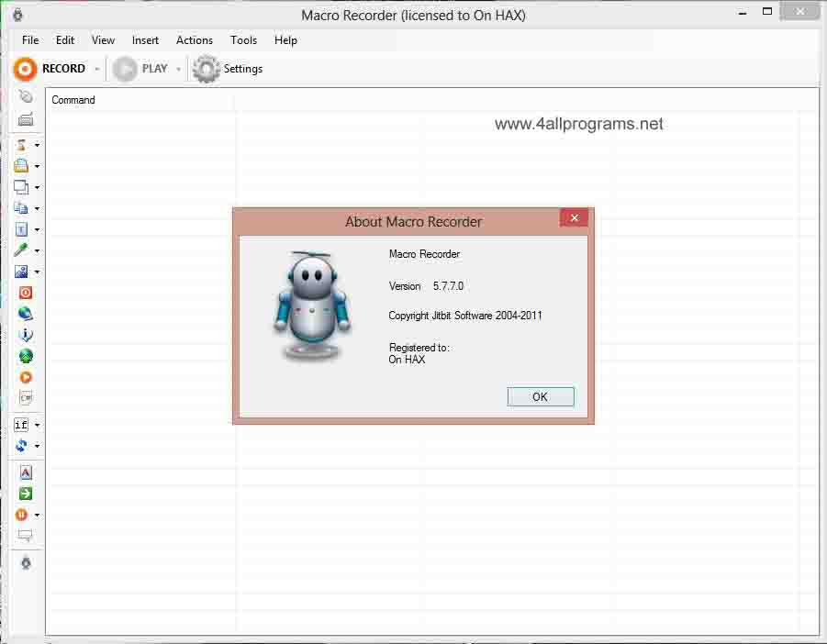Click the clipboard copy documents icon
This screenshot has width=827, height=644.
tap(21, 207)
